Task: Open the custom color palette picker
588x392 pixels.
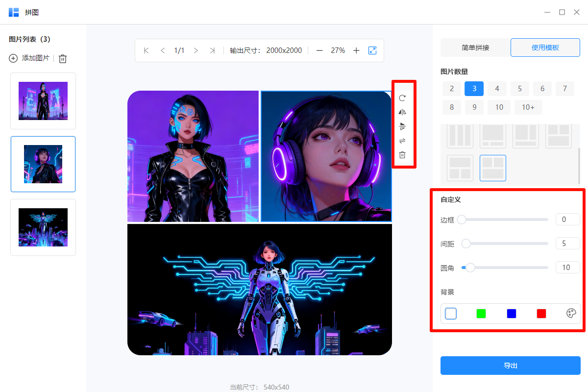Action: coord(571,314)
